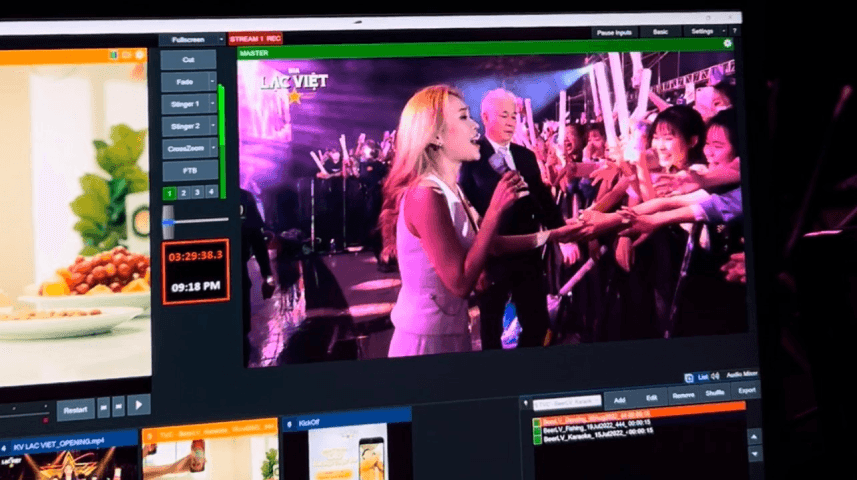Click Pause Inputs in top bar
857x480 pixels.
(614, 33)
